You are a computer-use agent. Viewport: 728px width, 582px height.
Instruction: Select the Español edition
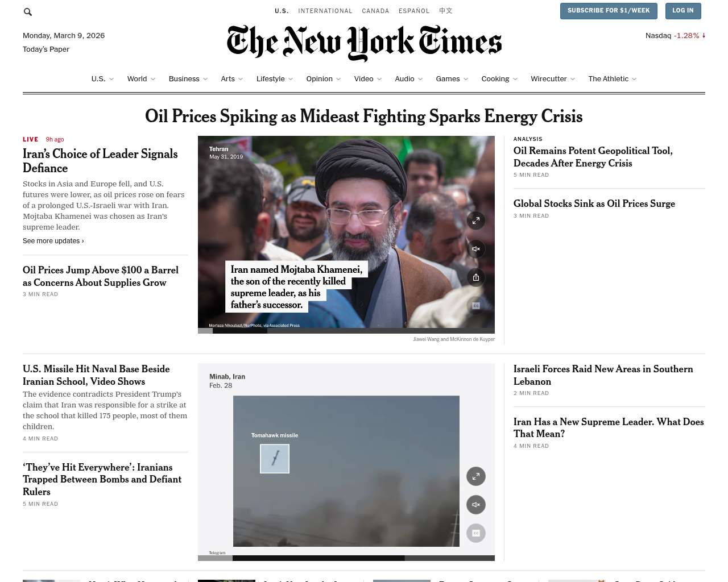coord(414,11)
